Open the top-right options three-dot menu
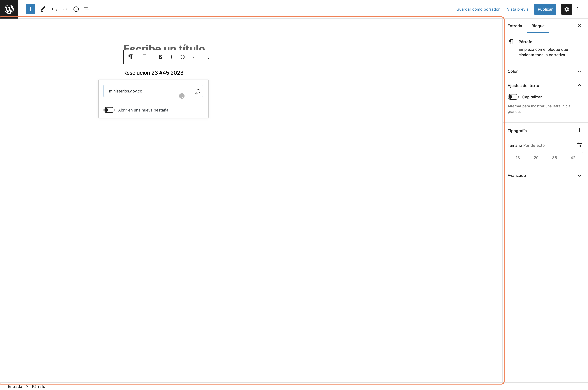 [577, 9]
